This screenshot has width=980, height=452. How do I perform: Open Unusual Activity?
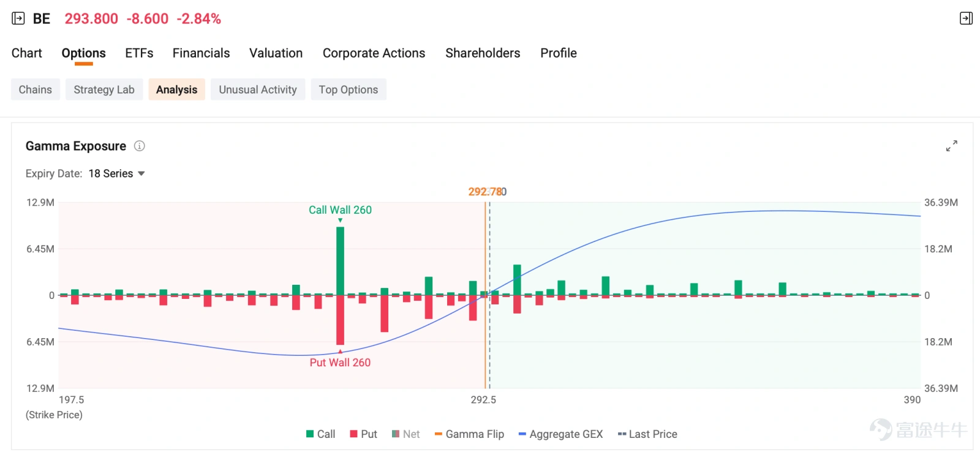[258, 89]
